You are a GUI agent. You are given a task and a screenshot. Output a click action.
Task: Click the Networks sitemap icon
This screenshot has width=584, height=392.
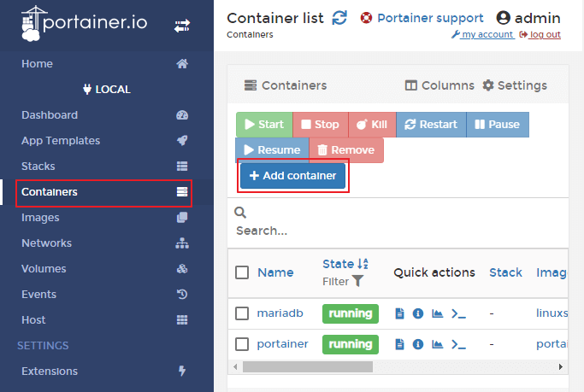(182, 243)
